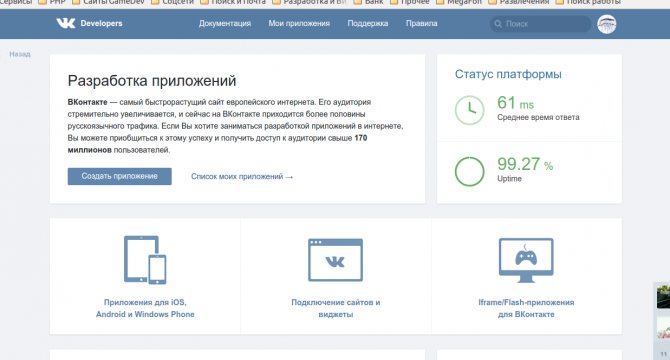Open the user profile avatar
The height and width of the screenshot is (360, 670).
(606, 24)
